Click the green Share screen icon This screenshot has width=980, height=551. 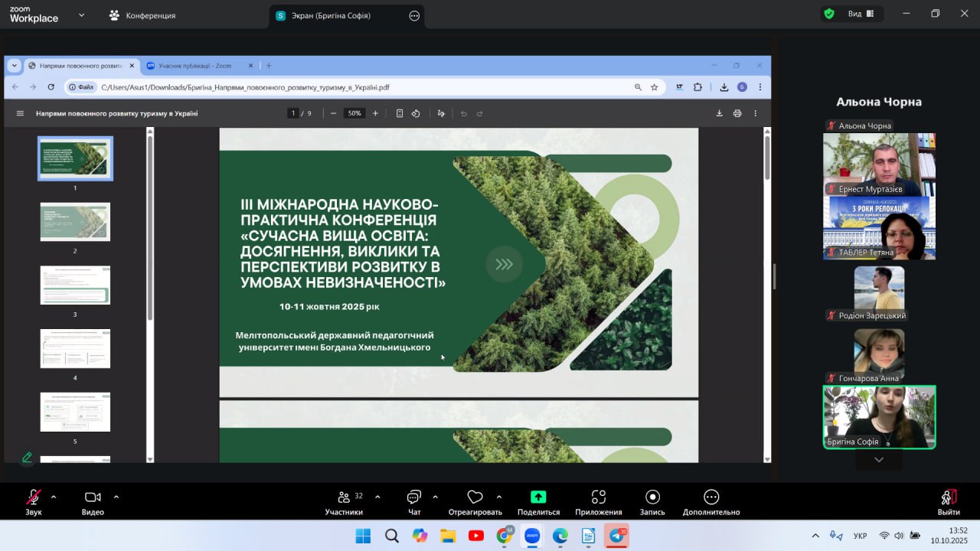coord(538,497)
